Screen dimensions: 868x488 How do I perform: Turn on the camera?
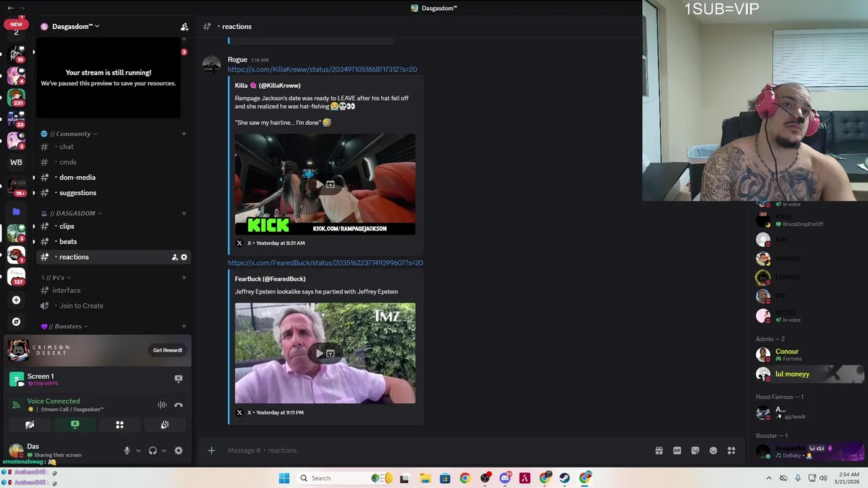[x=30, y=425]
